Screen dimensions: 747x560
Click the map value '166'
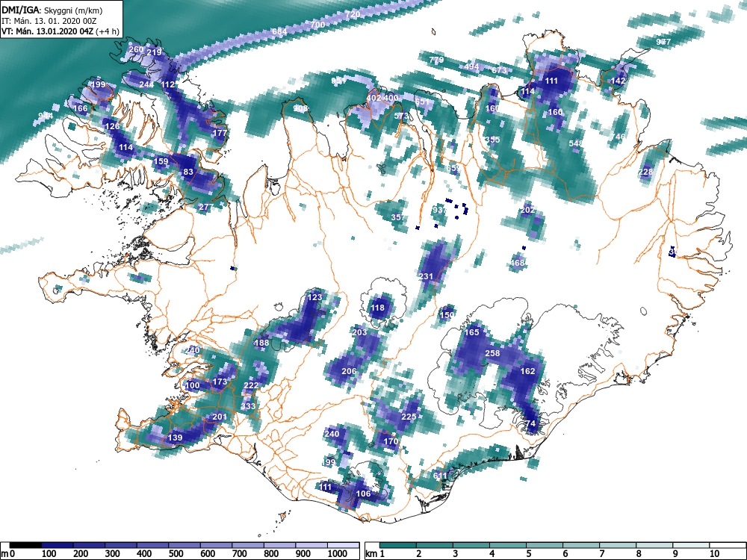pyautogui.click(x=80, y=108)
